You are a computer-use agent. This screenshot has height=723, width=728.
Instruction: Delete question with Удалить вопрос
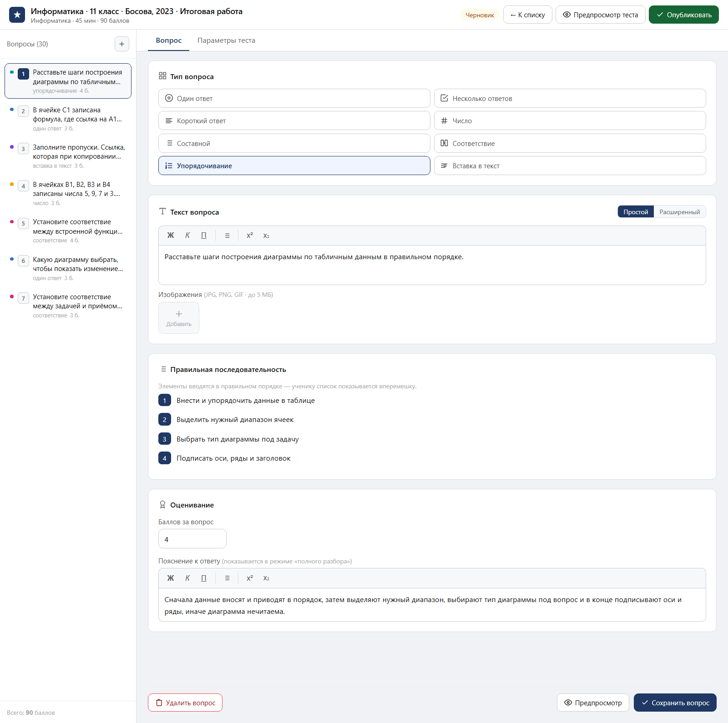tap(185, 703)
